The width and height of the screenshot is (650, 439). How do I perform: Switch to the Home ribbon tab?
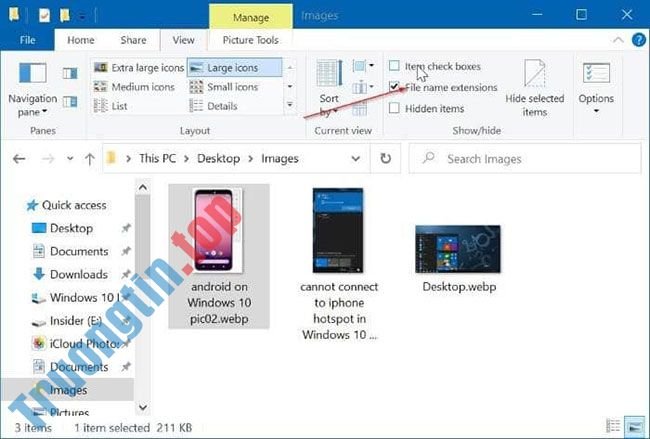(81, 40)
